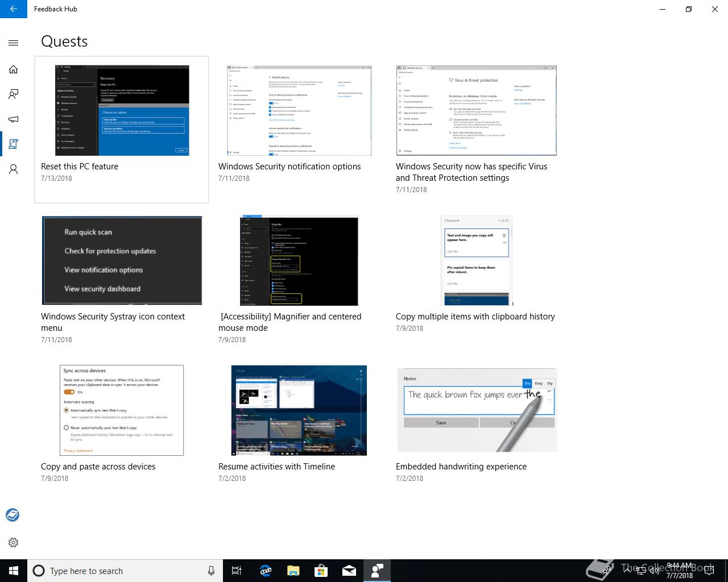
Task: Click 'Windows Security notification options' title
Action: [289, 167]
